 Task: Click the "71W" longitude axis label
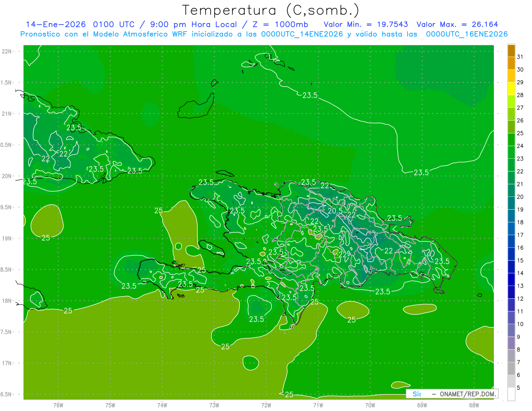pyautogui.click(x=318, y=405)
